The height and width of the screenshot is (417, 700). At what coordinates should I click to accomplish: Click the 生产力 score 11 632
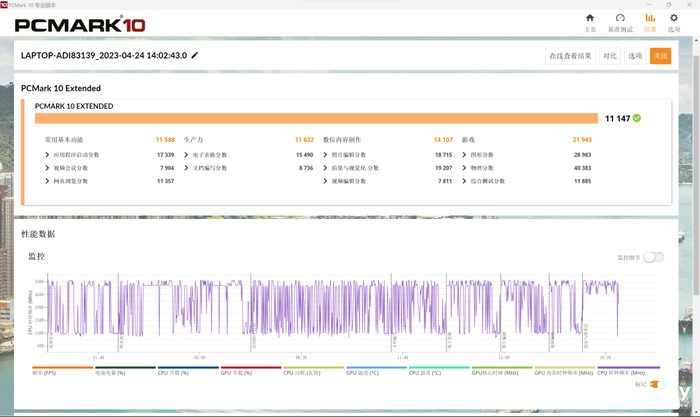coord(304,140)
